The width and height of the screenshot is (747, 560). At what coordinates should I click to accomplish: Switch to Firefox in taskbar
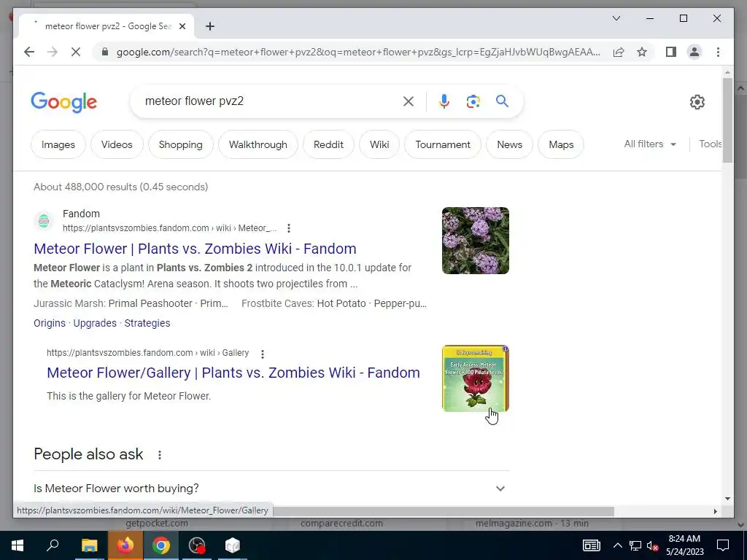(125, 545)
